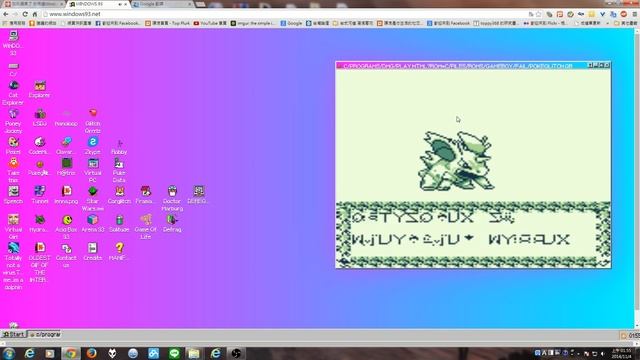The height and width of the screenshot is (360, 640).
Task: Launch Arena 93 from the desktop
Action: (x=93, y=223)
